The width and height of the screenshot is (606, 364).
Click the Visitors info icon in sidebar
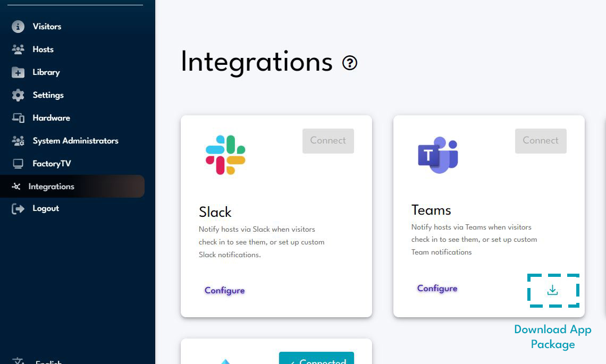(18, 26)
